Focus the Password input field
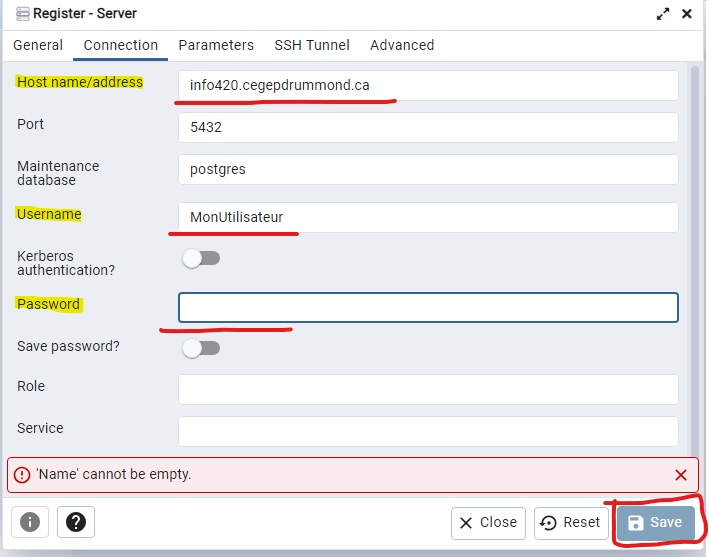709x557 pixels. (x=428, y=307)
